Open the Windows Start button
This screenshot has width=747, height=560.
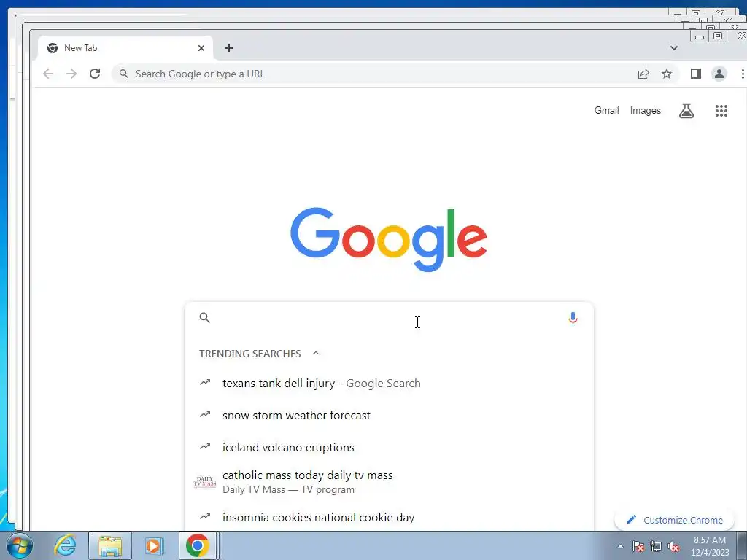coord(20,546)
